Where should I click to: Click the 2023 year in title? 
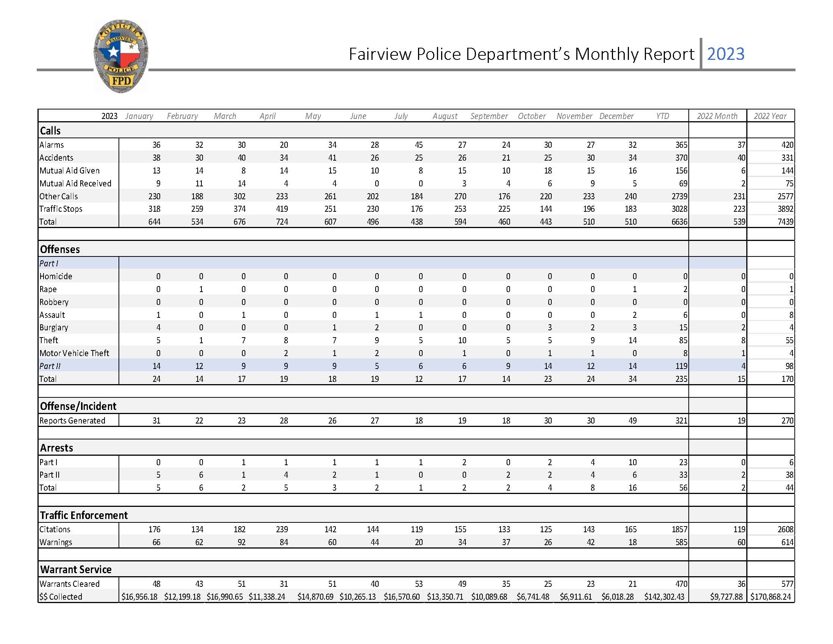(x=725, y=54)
